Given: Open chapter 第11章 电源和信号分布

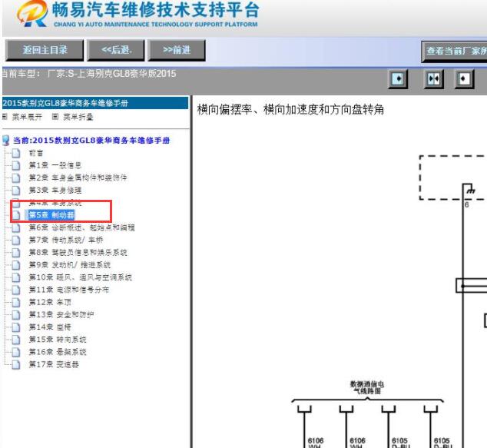Looking at the screenshot, I should [x=68, y=290].
